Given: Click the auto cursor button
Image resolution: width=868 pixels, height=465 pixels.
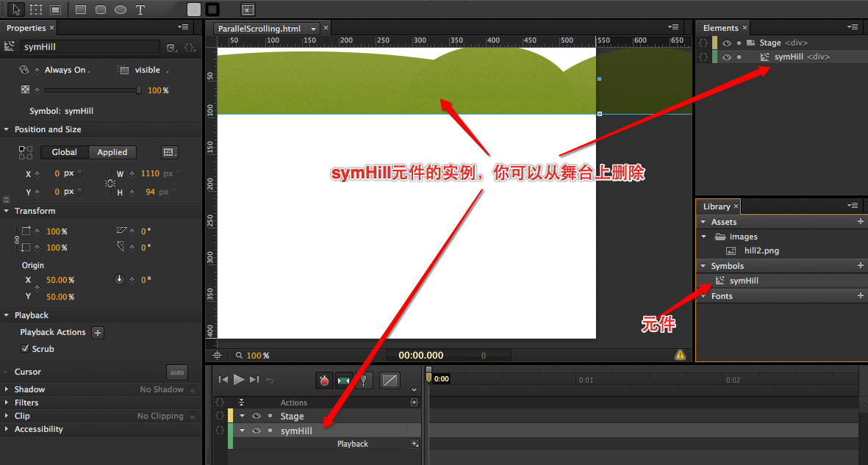Looking at the screenshot, I should coord(177,372).
